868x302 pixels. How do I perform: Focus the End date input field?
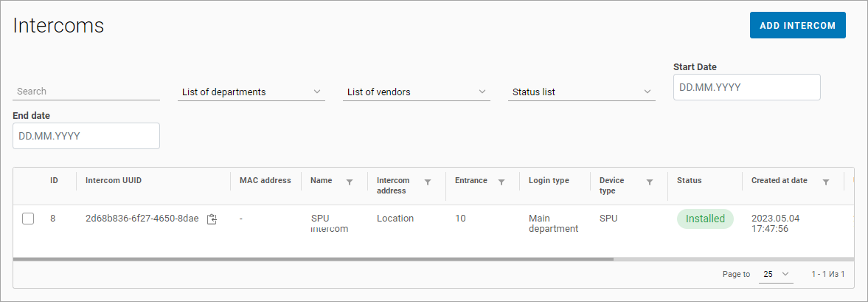[86, 136]
